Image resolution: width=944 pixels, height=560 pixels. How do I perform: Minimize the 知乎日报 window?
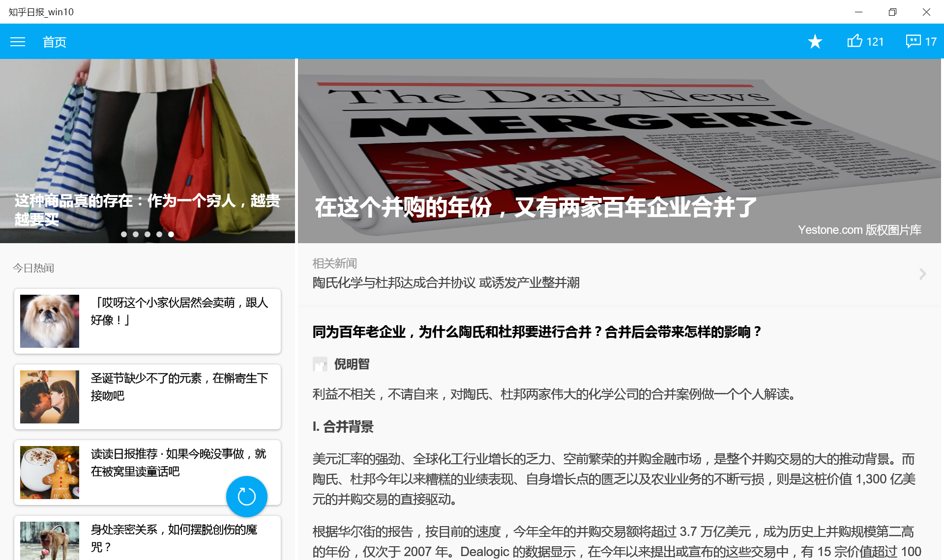[x=858, y=12]
